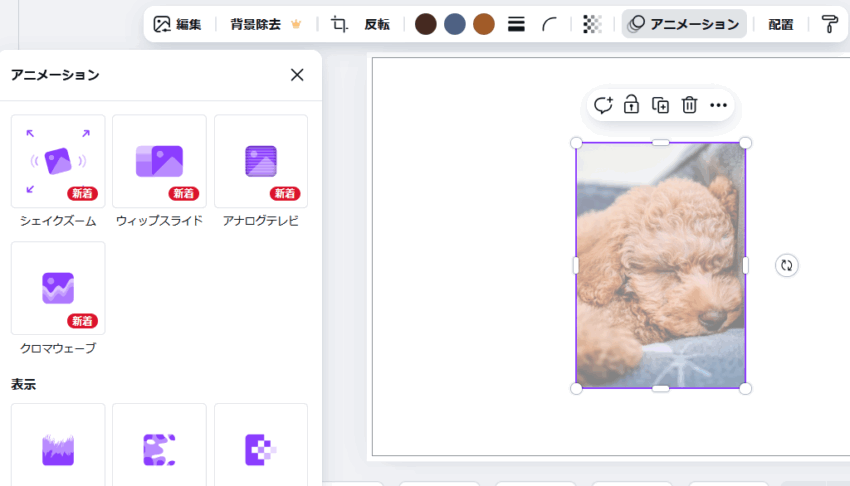
Task: Open the border style lines icon
Action: pos(516,24)
